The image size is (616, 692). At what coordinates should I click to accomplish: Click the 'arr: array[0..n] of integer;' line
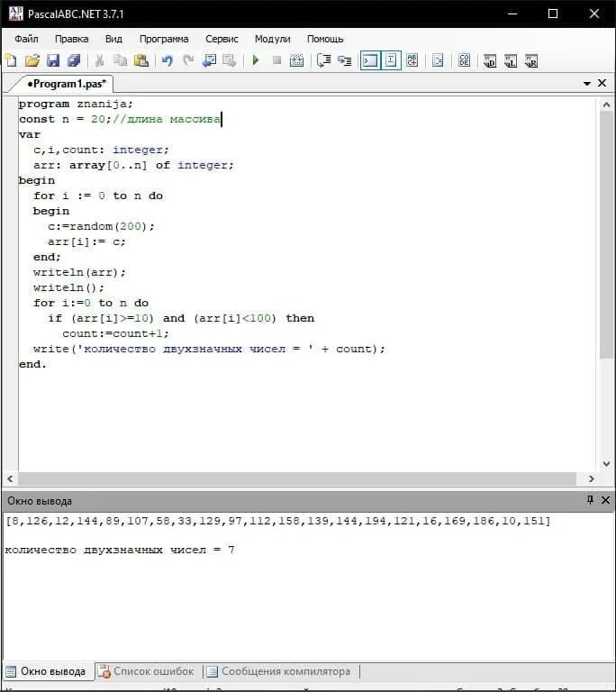coord(133,165)
